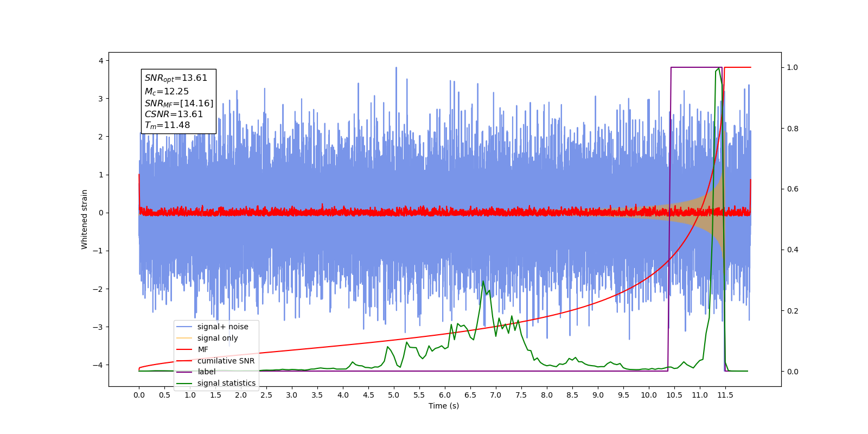
Task: Click the SNRMF=[14.16] annotation text
Action: point(179,103)
